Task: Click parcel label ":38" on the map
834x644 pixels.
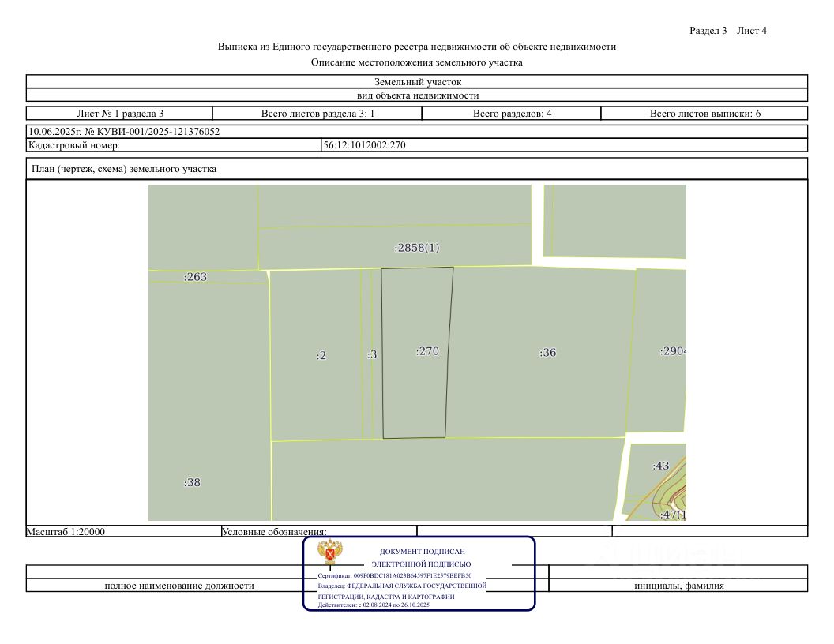Action: click(192, 482)
